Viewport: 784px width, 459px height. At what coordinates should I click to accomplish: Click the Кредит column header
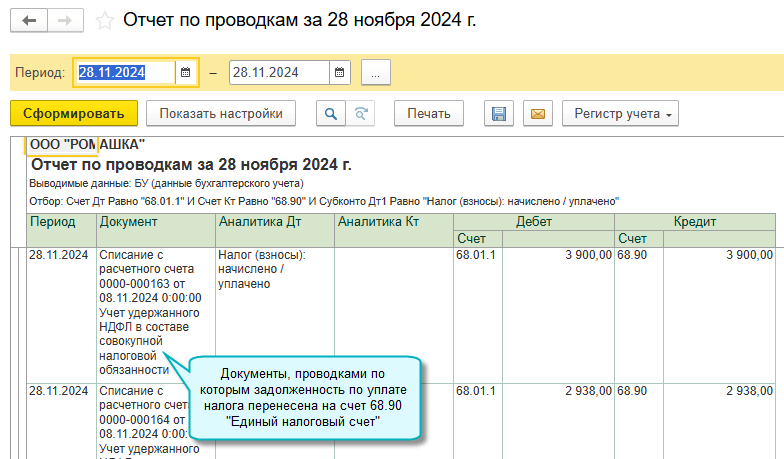695,222
